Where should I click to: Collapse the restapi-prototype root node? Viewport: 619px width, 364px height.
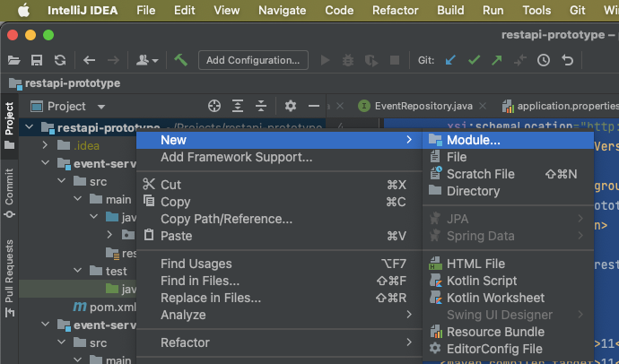[x=31, y=128]
